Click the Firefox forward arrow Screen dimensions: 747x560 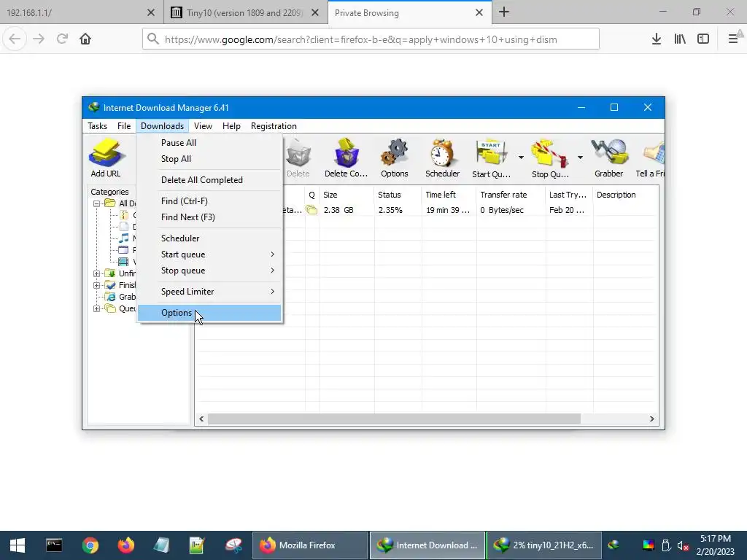click(39, 39)
